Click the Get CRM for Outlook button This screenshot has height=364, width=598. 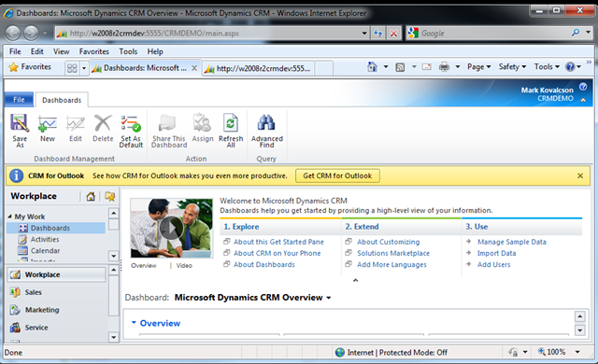(x=337, y=175)
